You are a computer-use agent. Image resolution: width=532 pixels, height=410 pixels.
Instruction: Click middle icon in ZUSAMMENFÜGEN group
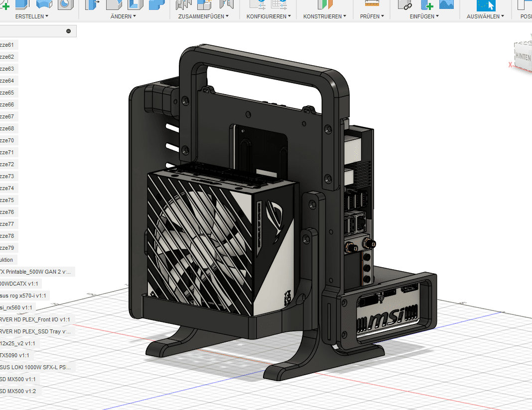[x=205, y=4]
